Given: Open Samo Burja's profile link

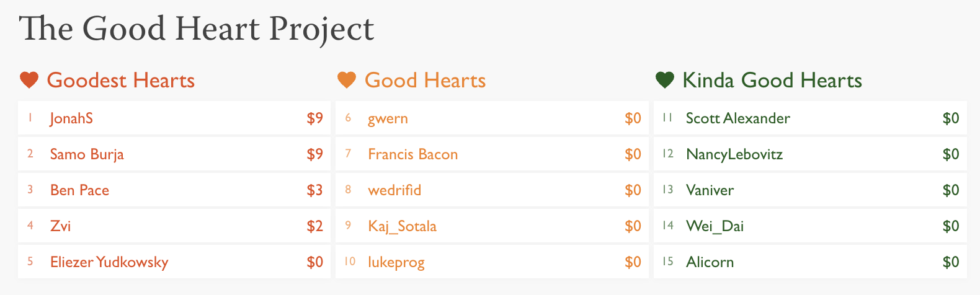Looking at the screenshot, I should [x=87, y=154].
